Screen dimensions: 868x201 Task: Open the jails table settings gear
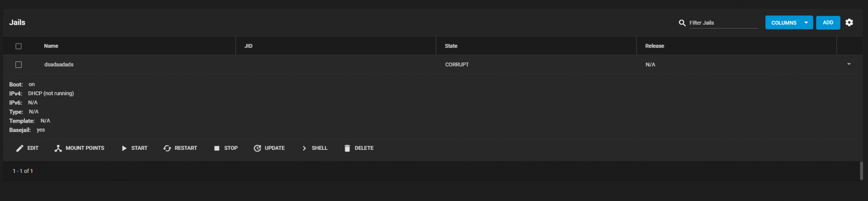[849, 22]
